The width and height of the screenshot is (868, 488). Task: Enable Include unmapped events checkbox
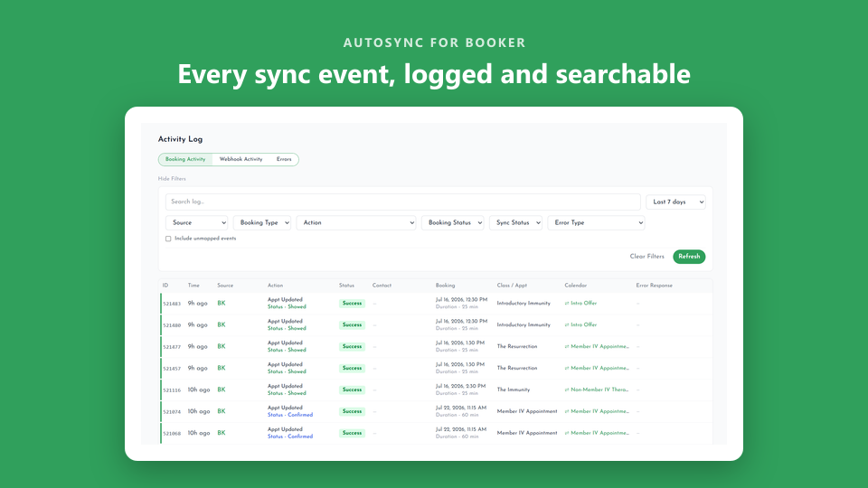[168, 239]
